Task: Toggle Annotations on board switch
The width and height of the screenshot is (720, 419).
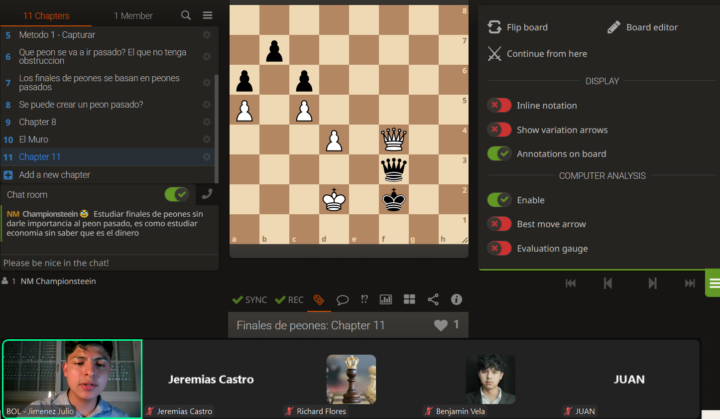Action: (x=499, y=153)
